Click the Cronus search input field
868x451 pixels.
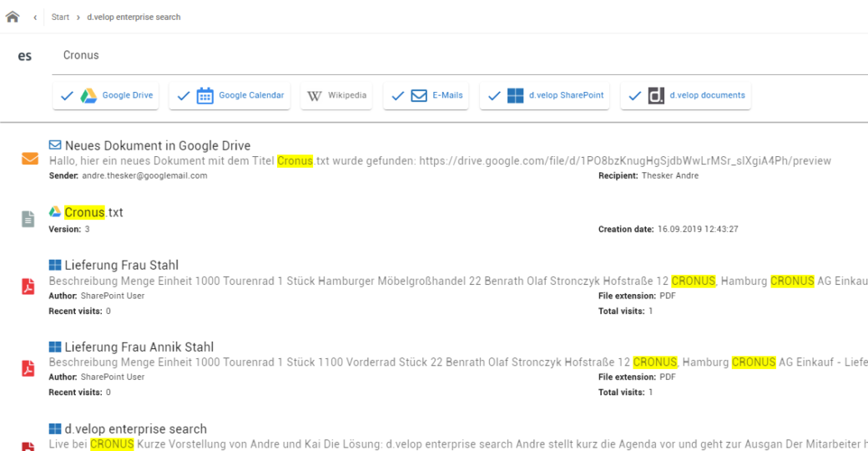pyautogui.click(x=460, y=55)
